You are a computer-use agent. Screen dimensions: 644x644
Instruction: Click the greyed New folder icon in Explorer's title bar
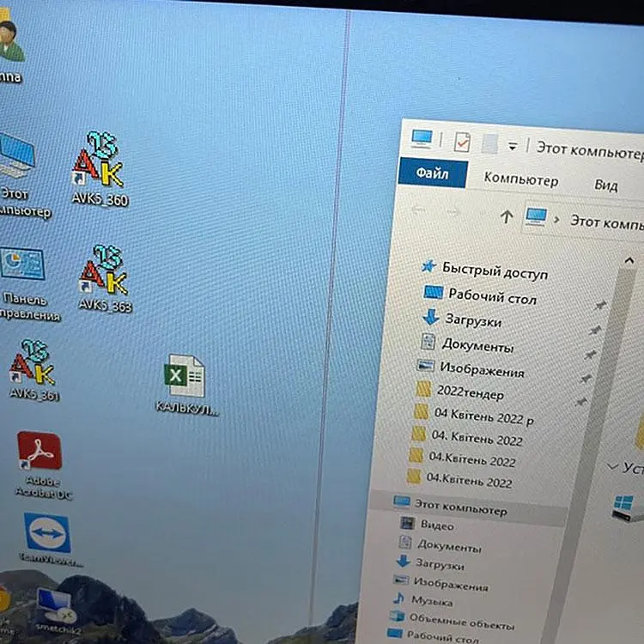(489, 143)
